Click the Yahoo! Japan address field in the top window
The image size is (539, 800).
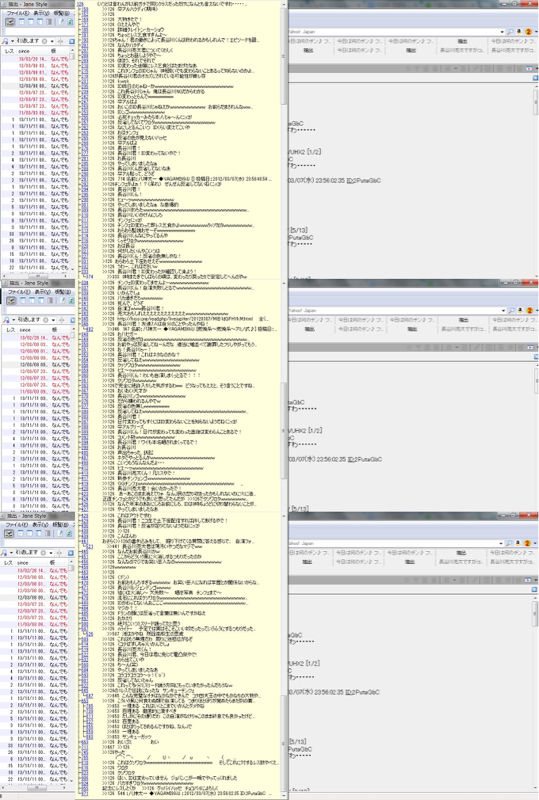(x=394, y=32)
